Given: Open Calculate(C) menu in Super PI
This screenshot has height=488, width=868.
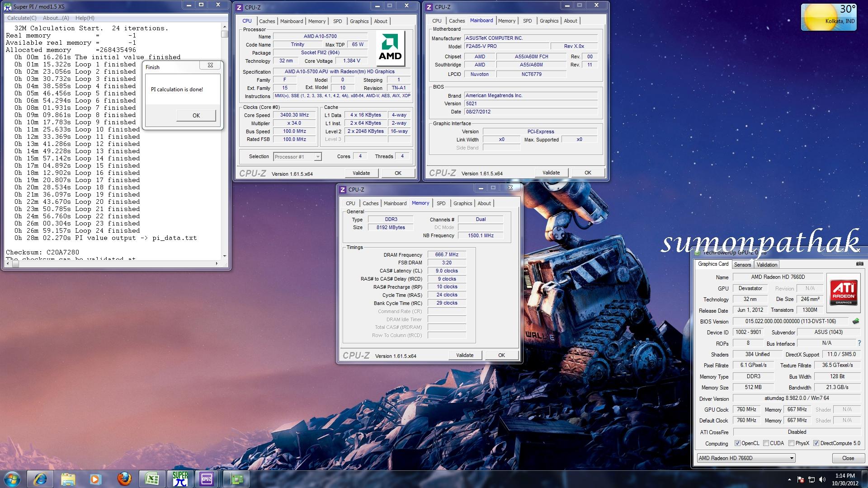Looking at the screenshot, I should [x=22, y=18].
